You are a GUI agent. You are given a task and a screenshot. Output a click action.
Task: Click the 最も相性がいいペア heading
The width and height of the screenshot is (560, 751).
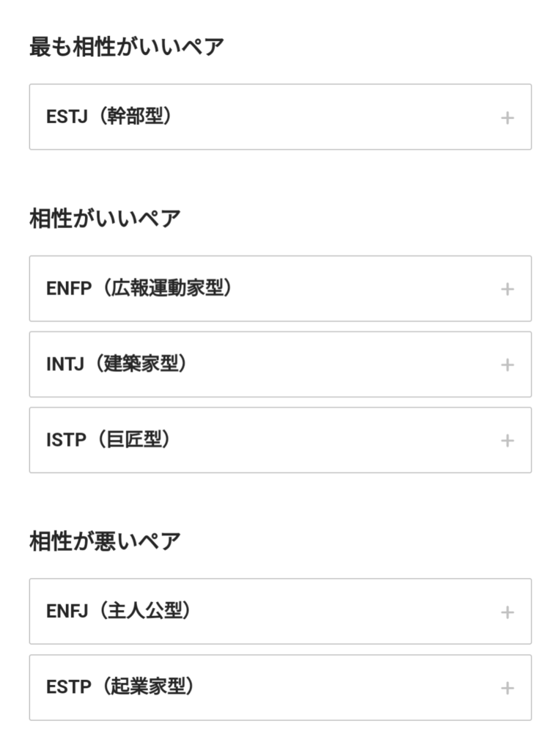point(127,47)
